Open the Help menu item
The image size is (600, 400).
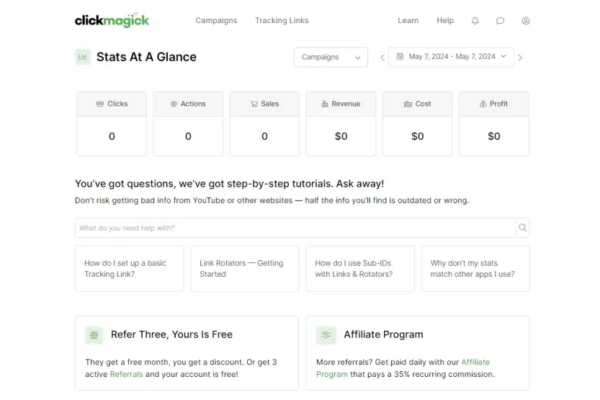[445, 20]
